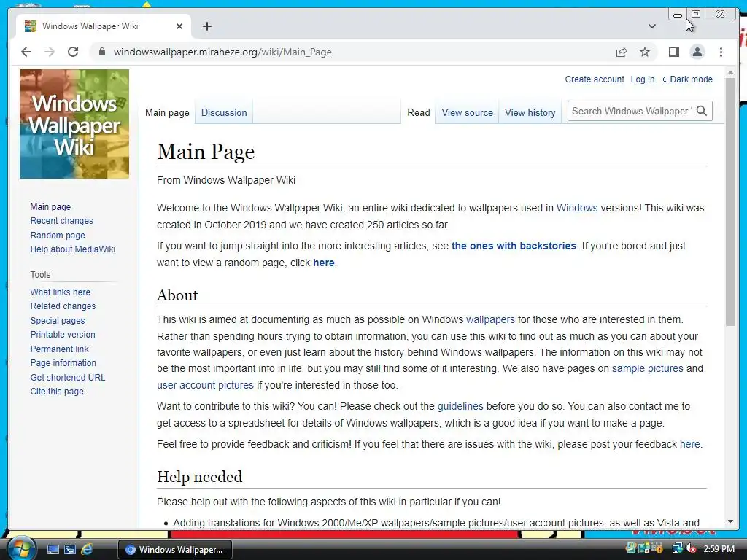Open Printable version link
This screenshot has width=747, height=560.
tap(63, 334)
